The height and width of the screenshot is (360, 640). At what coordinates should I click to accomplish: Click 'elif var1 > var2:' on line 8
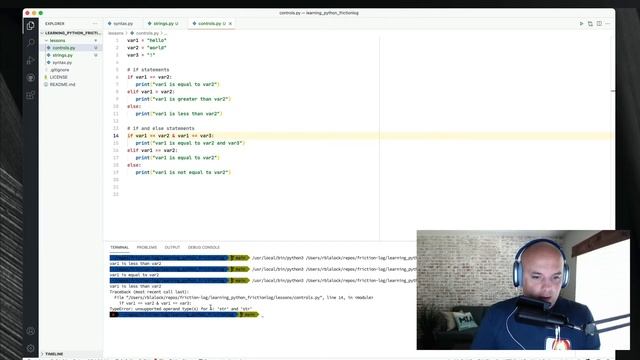click(151, 92)
